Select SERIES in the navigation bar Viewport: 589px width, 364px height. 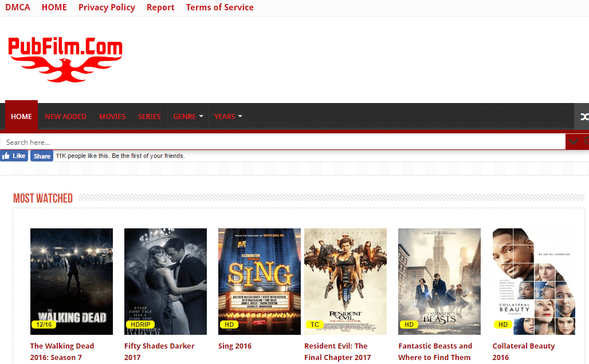(149, 116)
